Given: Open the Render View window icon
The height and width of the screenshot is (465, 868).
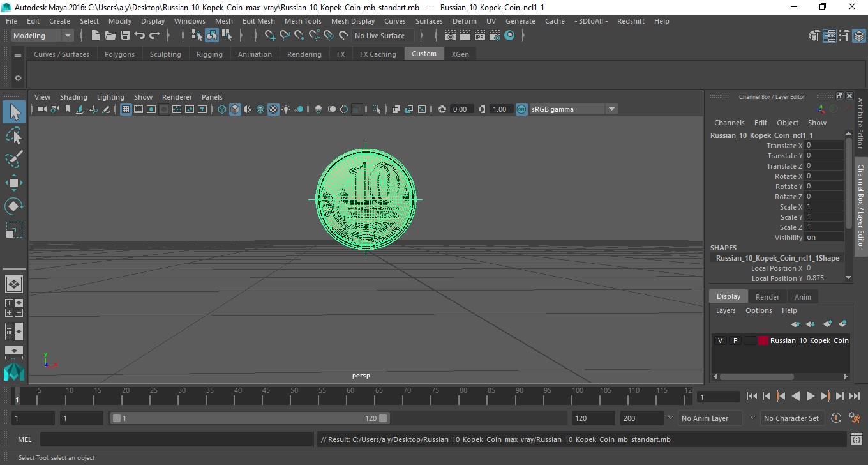Looking at the screenshot, I should (x=451, y=36).
